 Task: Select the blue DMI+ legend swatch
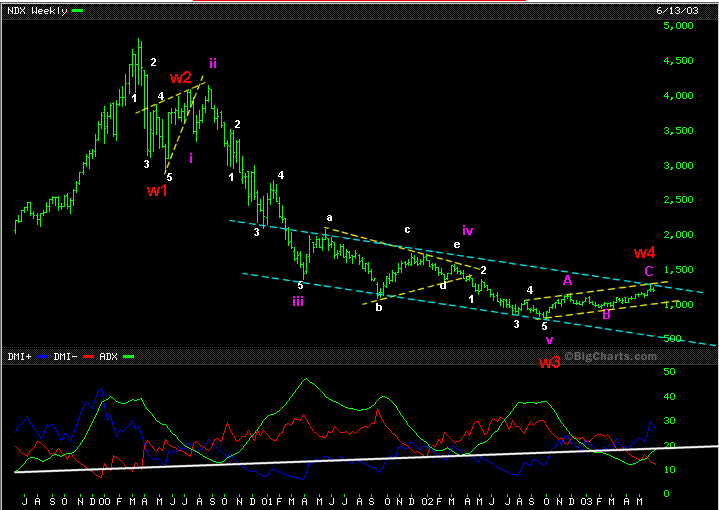pyautogui.click(x=43, y=356)
